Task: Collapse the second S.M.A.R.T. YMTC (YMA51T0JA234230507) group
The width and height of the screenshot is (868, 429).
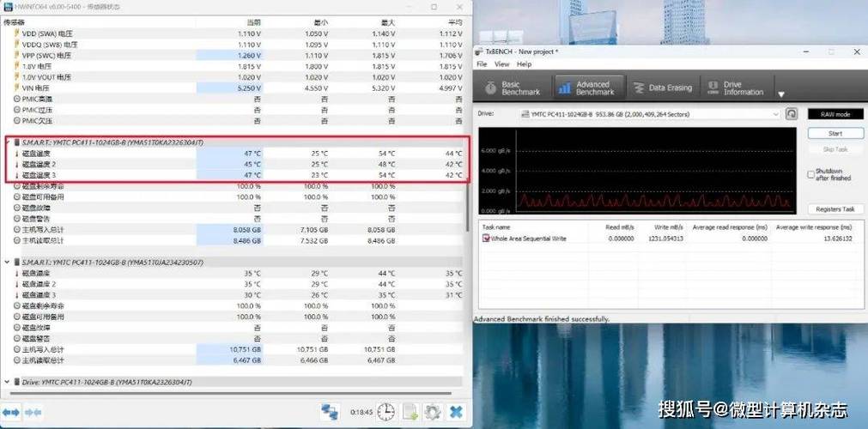Action: [x=7, y=263]
